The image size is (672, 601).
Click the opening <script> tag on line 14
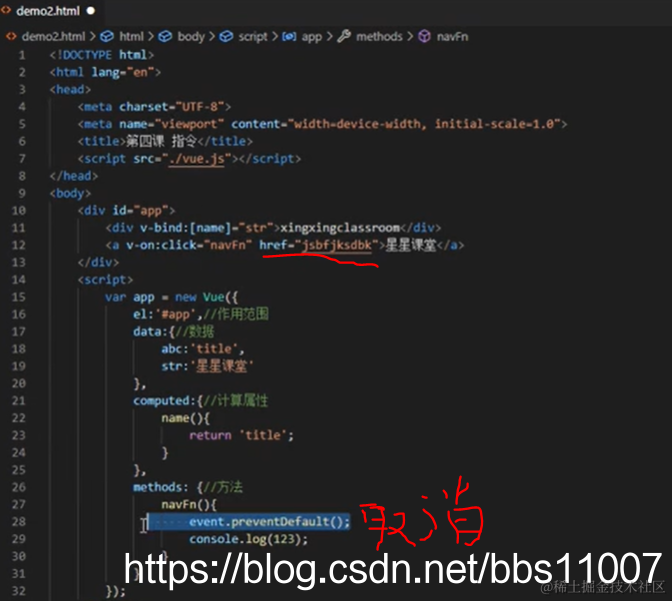pyautogui.click(x=105, y=280)
